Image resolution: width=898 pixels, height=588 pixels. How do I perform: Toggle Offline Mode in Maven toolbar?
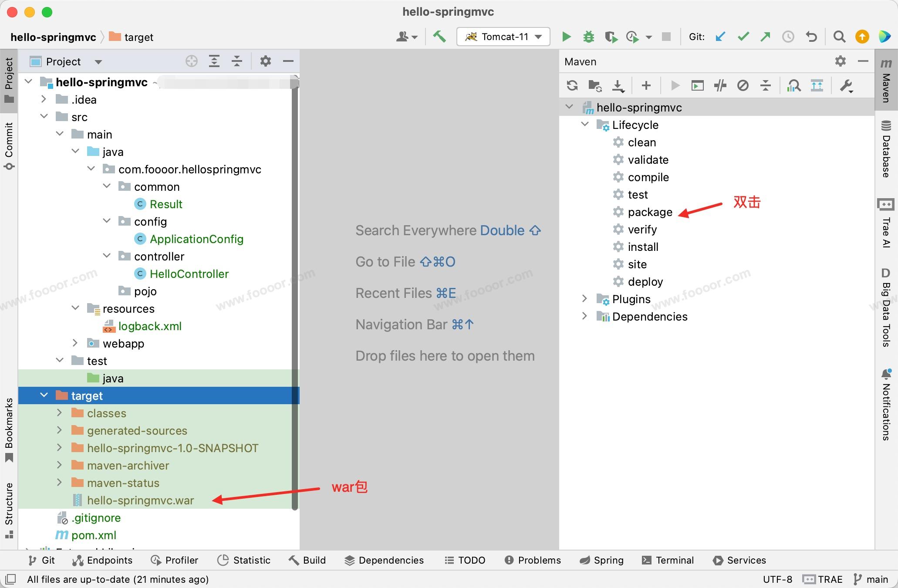point(720,85)
